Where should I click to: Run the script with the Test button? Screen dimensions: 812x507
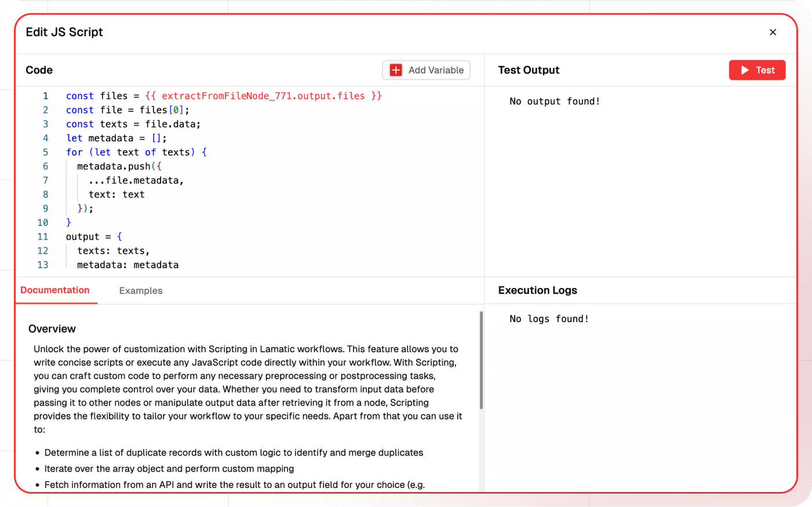pyautogui.click(x=757, y=70)
